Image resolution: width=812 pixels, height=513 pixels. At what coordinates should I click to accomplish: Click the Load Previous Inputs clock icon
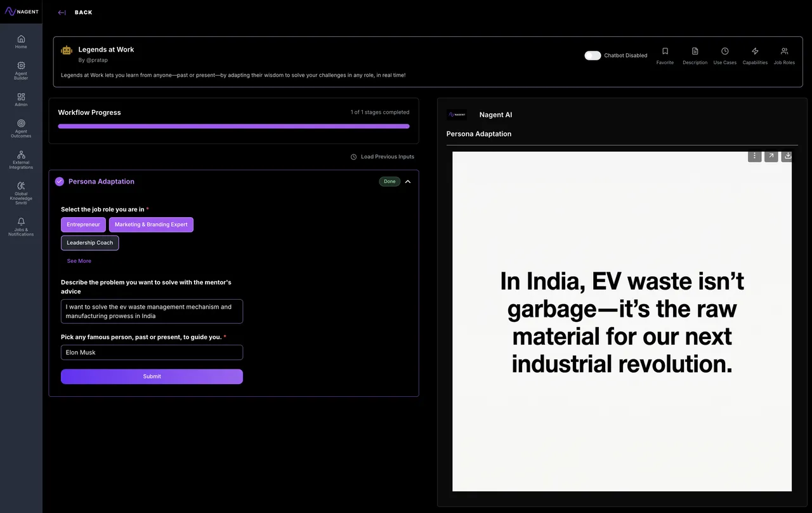tap(353, 157)
